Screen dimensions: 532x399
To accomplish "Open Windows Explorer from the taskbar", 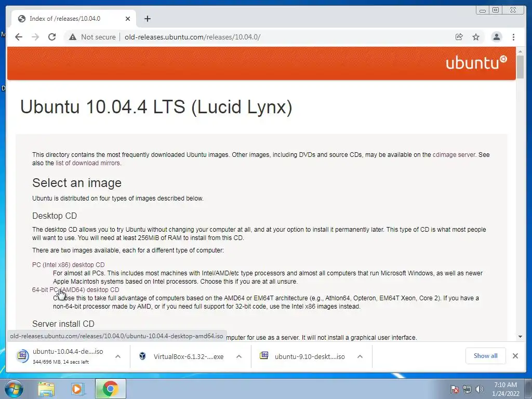I will pyautogui.click(x=46, y=389).
